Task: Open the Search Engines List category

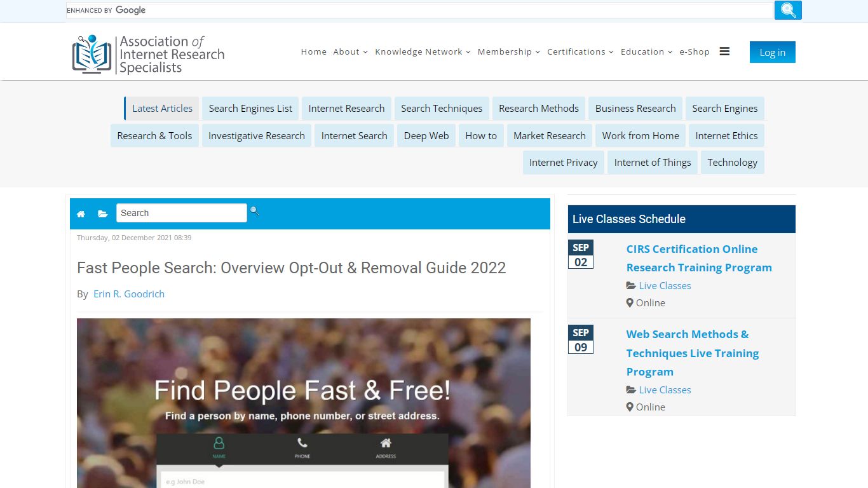Action: (x=250, y=109)
